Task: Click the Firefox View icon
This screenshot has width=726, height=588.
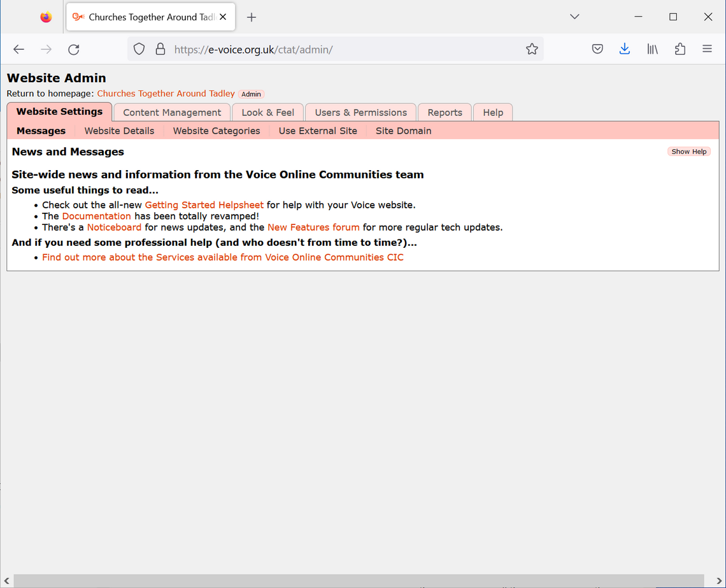Action: click(46, 17)
